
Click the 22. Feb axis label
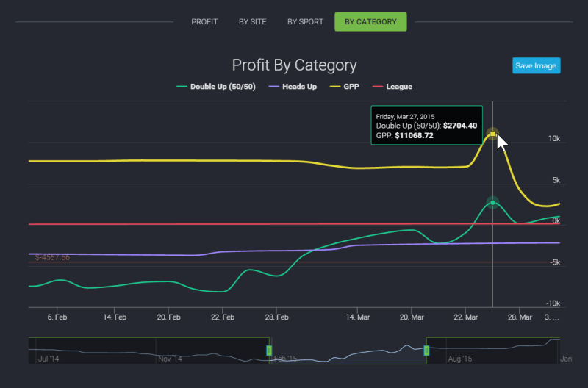[223, 317]
